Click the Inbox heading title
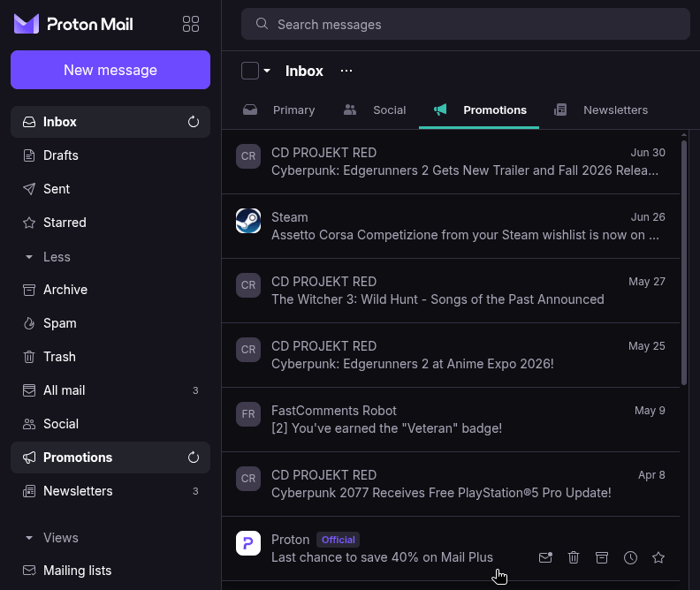This screenshot has height=590, width=700. tap(304, 71)
